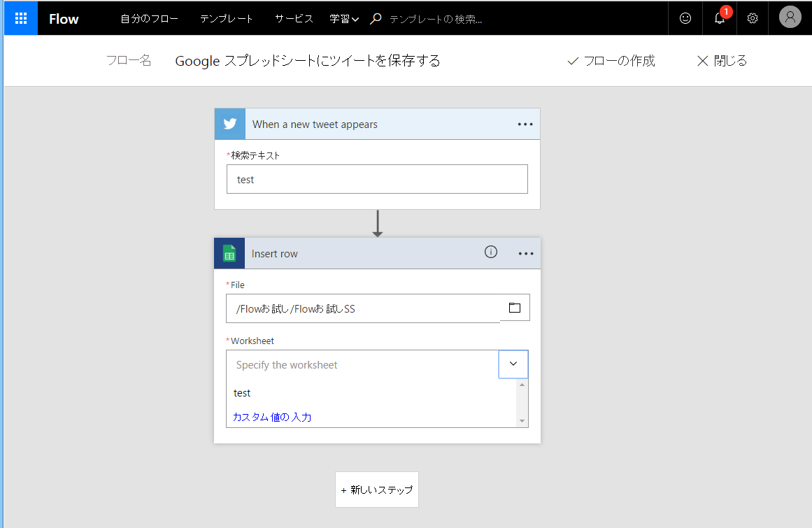Open the tweet trigger ellipsis menu

[x=525, y=124]
